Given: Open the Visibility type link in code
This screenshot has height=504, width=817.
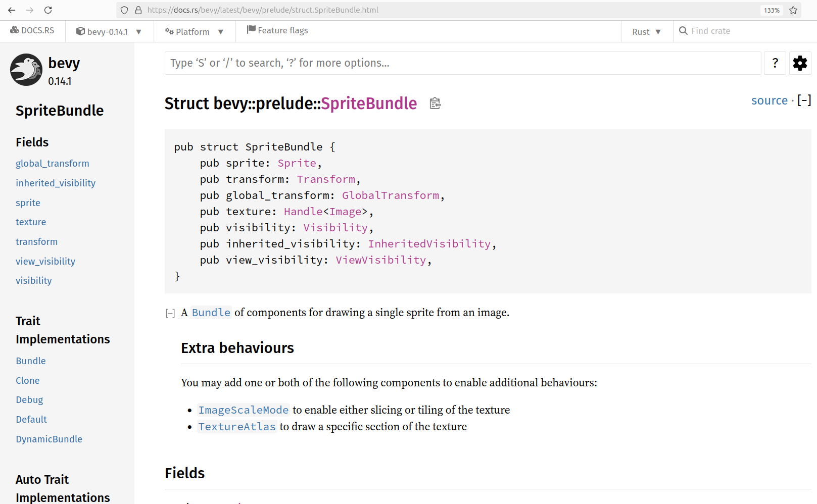Looking at the screenshot, I should click(x=335, y=228).
